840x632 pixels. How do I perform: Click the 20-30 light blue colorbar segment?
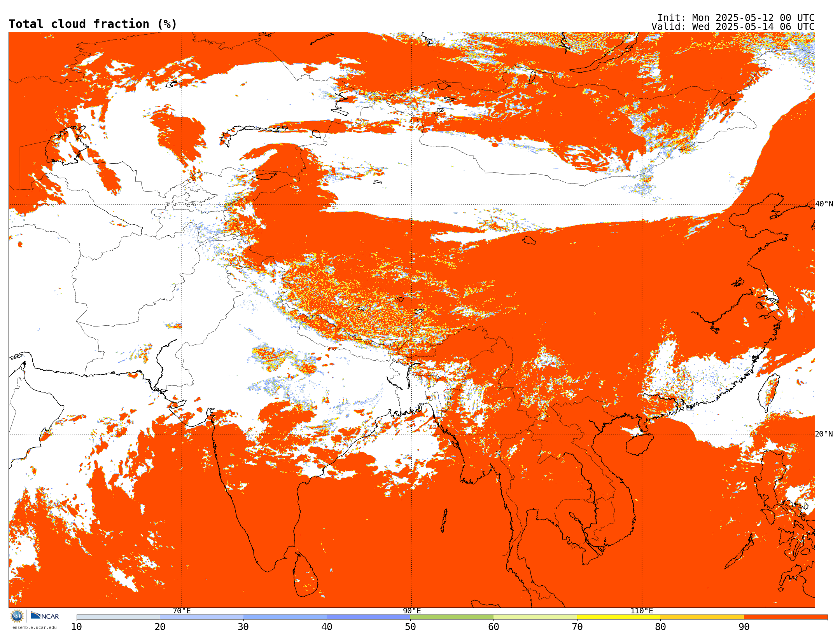point(201,617)
